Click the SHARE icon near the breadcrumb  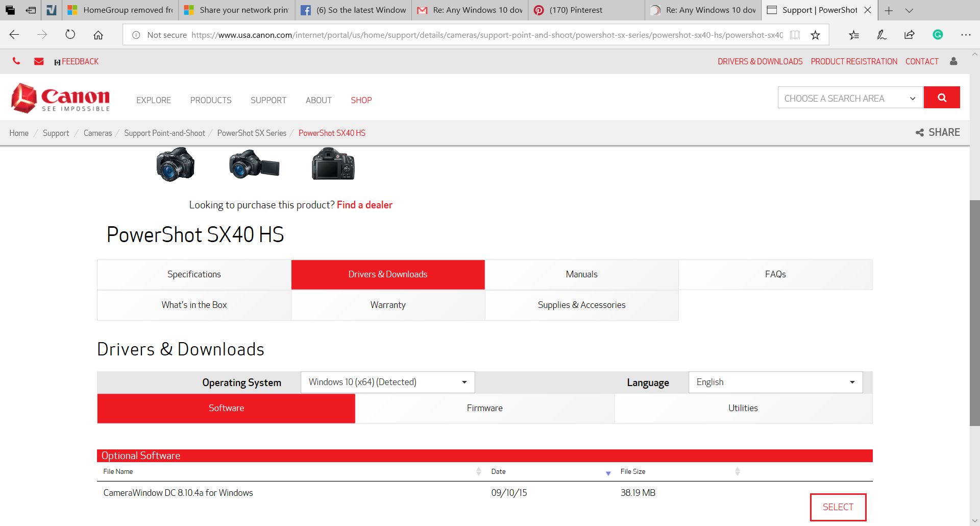pyautogui.click(x=920, y=132)
